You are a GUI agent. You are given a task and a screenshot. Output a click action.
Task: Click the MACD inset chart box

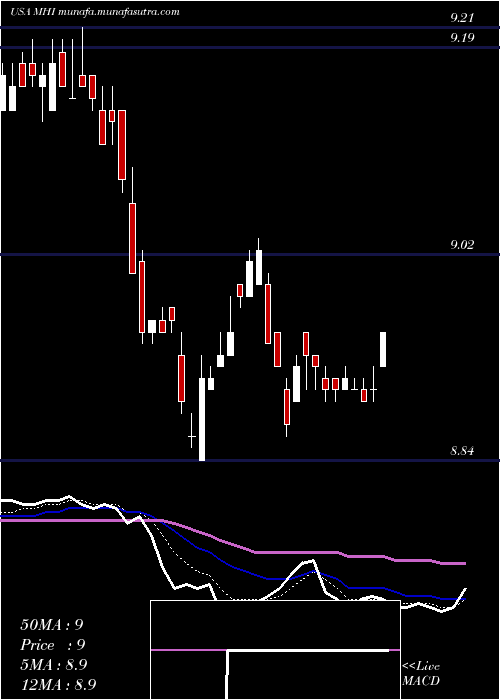(275, 650)
